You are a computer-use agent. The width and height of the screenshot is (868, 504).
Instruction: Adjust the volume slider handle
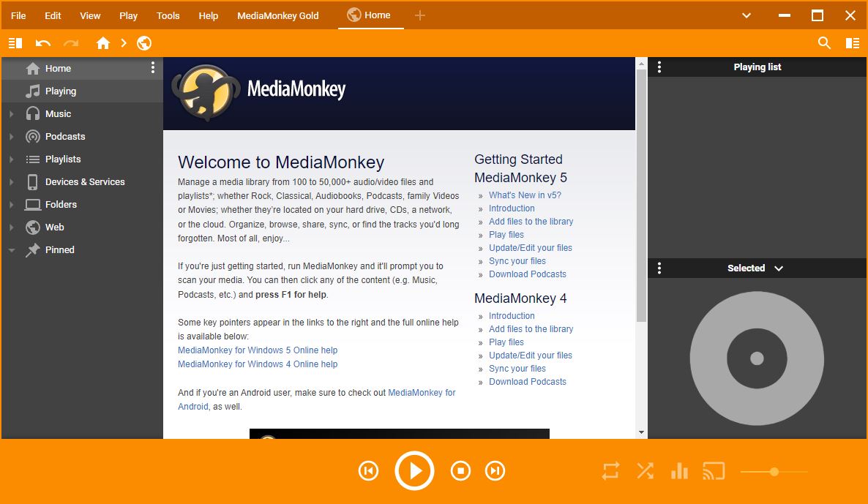click(x=774, y=472)
